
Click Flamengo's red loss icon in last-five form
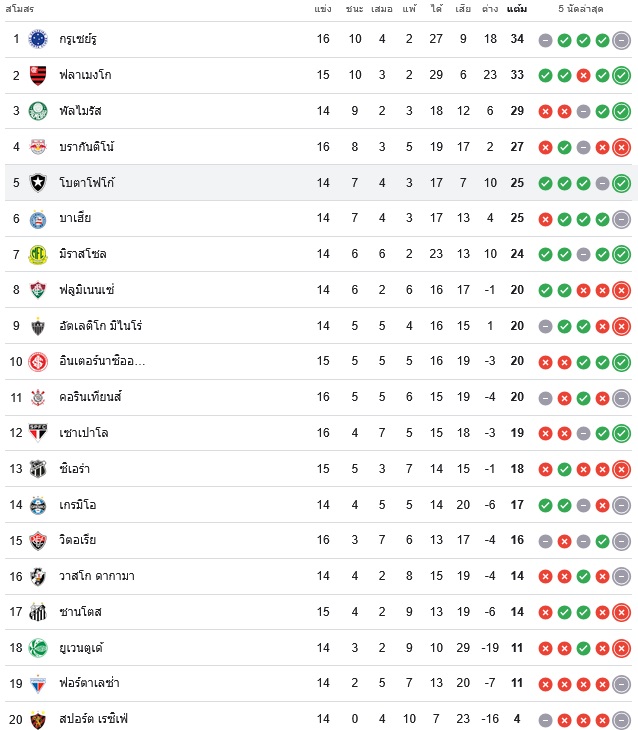583,75
